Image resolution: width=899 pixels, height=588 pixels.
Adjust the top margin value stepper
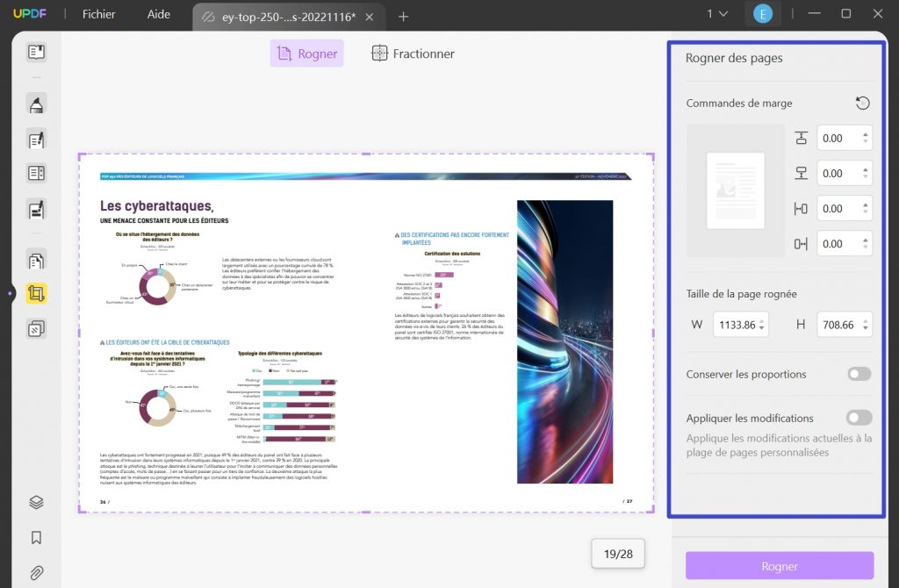[x=865, y=138]
